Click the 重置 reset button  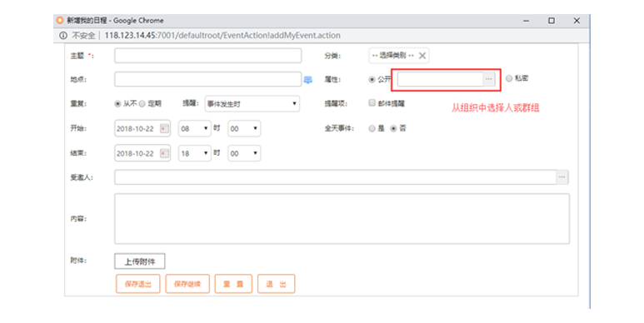(233, 284)
